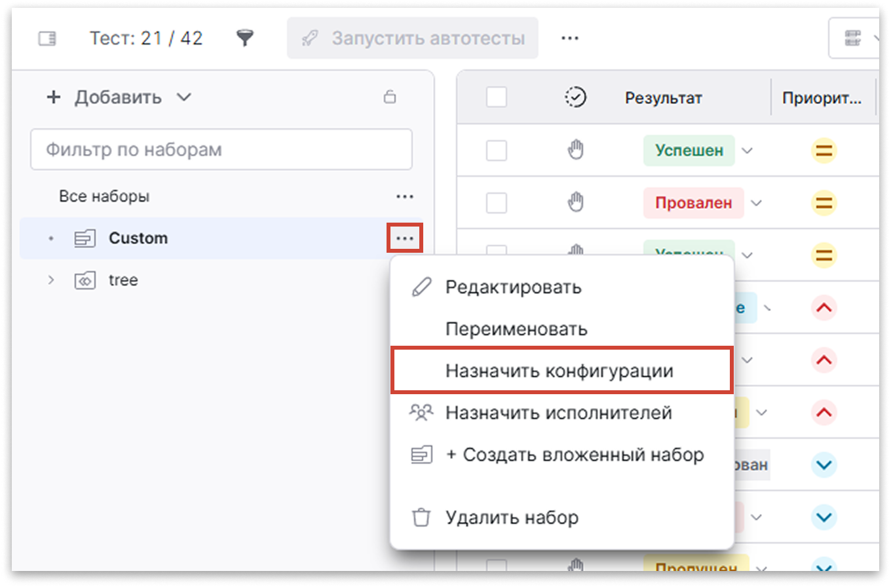
Task: Click hand icon in first Успешен row
Action: tap(575, 150)
